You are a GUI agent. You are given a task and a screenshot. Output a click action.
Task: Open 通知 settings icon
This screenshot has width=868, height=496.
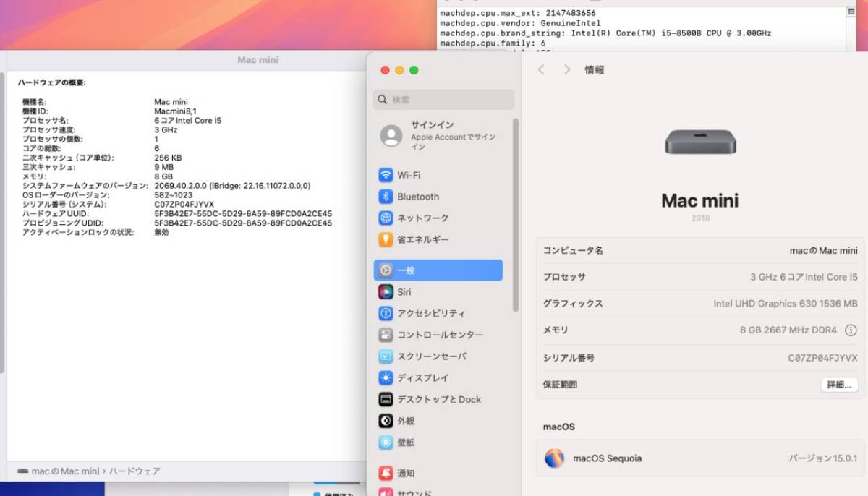(386, 473)
